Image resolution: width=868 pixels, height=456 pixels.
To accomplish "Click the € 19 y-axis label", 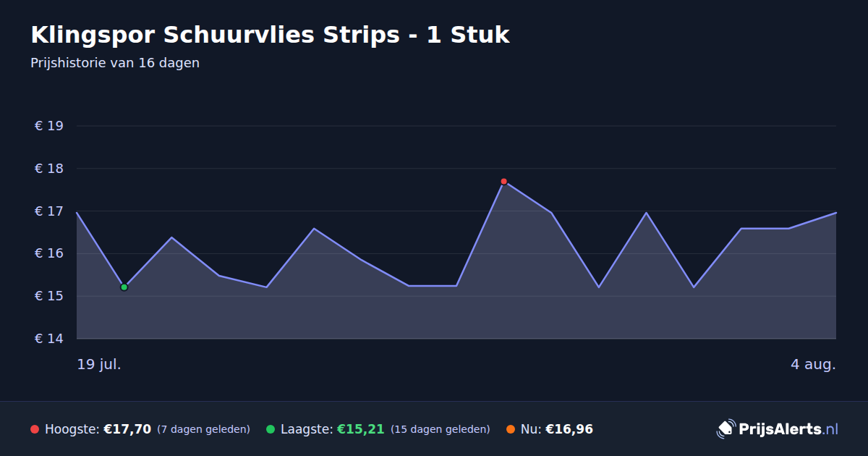I will pyautogui.click(x=49, y=126).
